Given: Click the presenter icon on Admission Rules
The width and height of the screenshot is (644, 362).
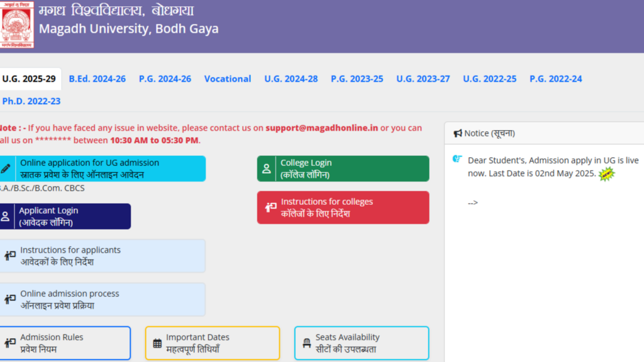Looking at the screenshot, I should pyautogui.click(x=10, y=343).
